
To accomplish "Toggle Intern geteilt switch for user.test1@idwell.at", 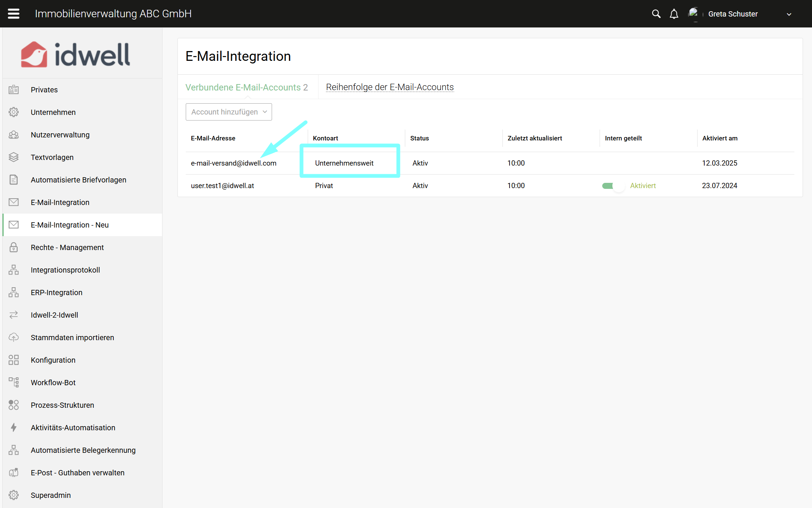I will coord(613,186).
